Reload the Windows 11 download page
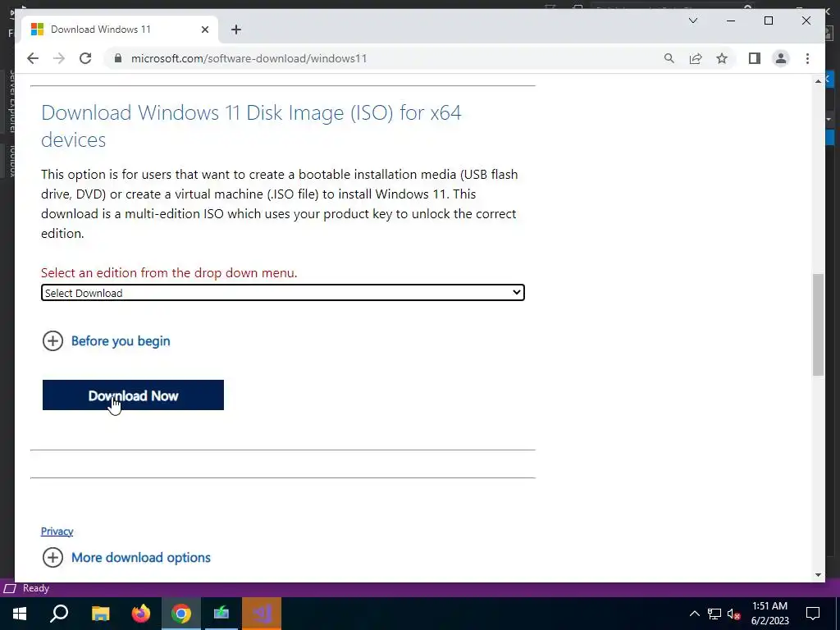840x630 pixels. (x=85, y=58)
